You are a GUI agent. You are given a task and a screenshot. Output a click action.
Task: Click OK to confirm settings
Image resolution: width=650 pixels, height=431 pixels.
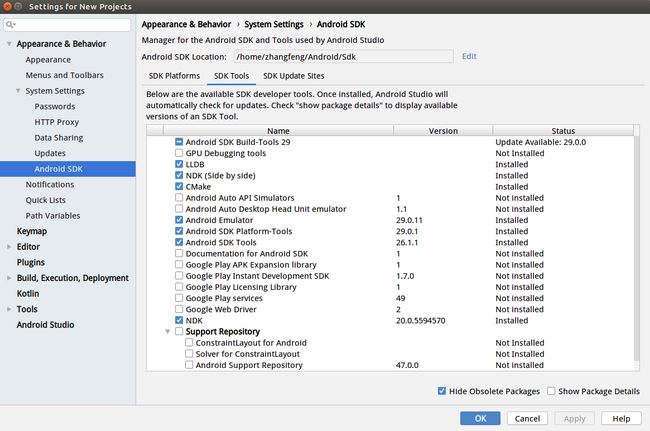click(480, 419)
